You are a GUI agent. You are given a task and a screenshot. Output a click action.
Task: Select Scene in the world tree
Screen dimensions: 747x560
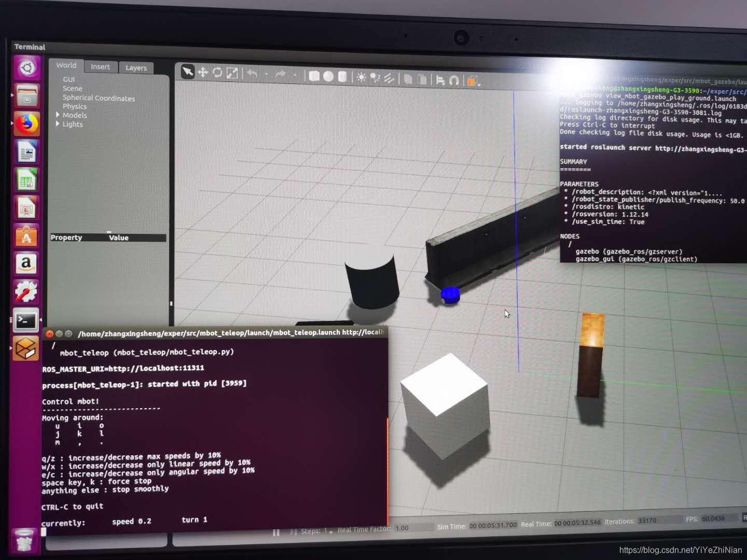[x=72, y=89]
